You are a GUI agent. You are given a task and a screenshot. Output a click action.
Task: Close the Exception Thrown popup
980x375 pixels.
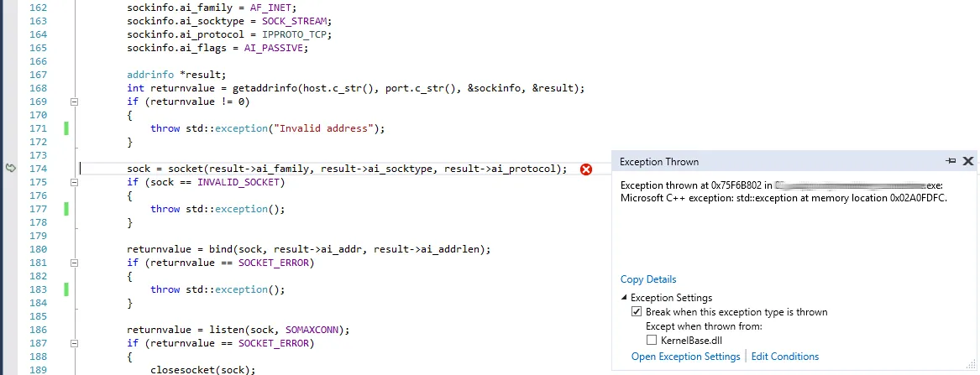click(968, 161)
